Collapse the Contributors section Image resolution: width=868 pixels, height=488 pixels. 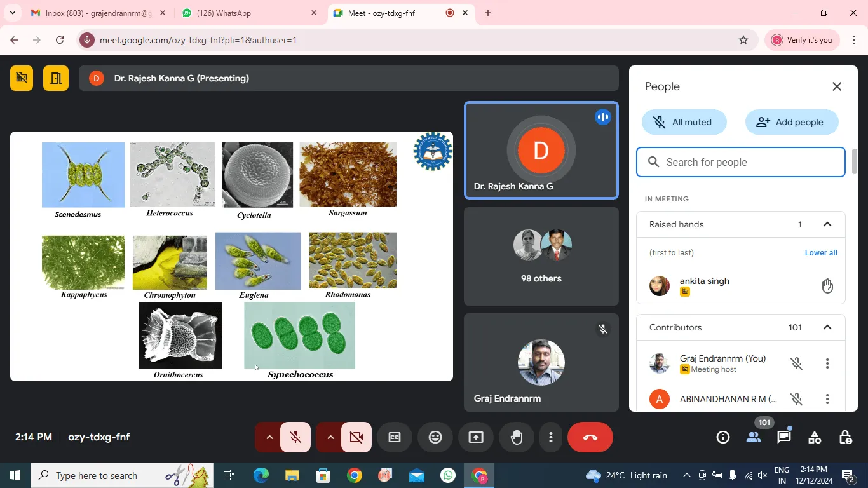click(827, 327)
